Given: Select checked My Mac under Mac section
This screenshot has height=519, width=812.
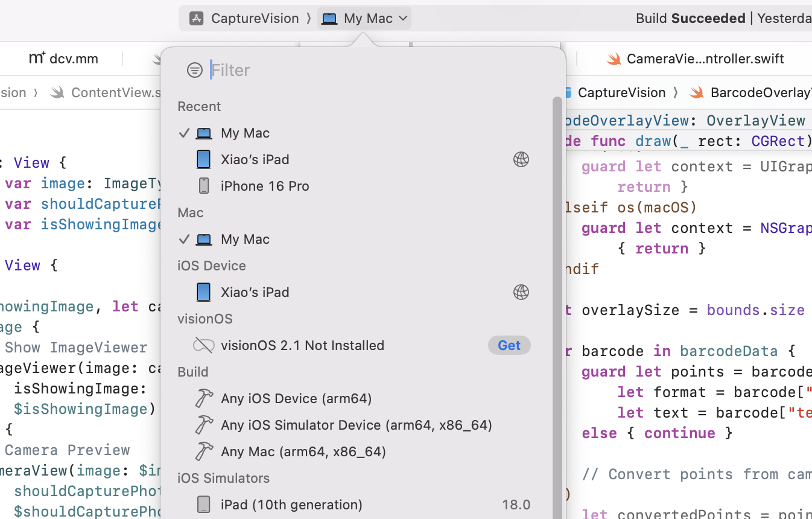Looking at the screenshot, I should point(245,239).
